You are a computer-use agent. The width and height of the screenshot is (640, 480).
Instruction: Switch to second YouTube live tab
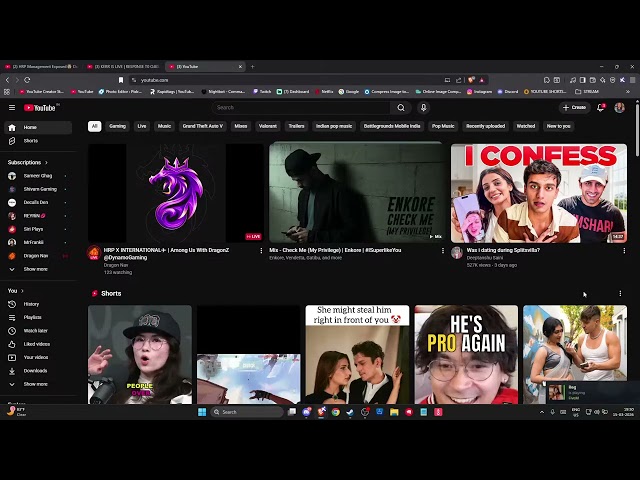click(x=123, y=67)
